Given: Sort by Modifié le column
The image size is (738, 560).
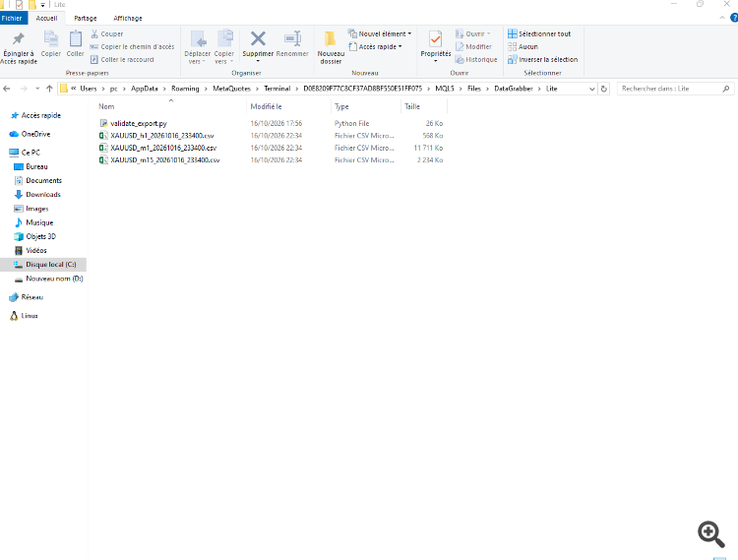Looking at the screenshot, I should tap(266, 106).
